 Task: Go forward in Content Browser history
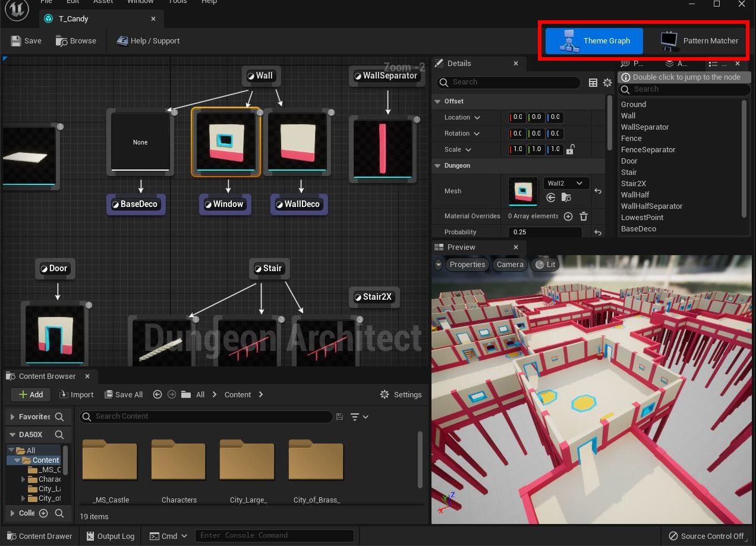tap(172, 394)
